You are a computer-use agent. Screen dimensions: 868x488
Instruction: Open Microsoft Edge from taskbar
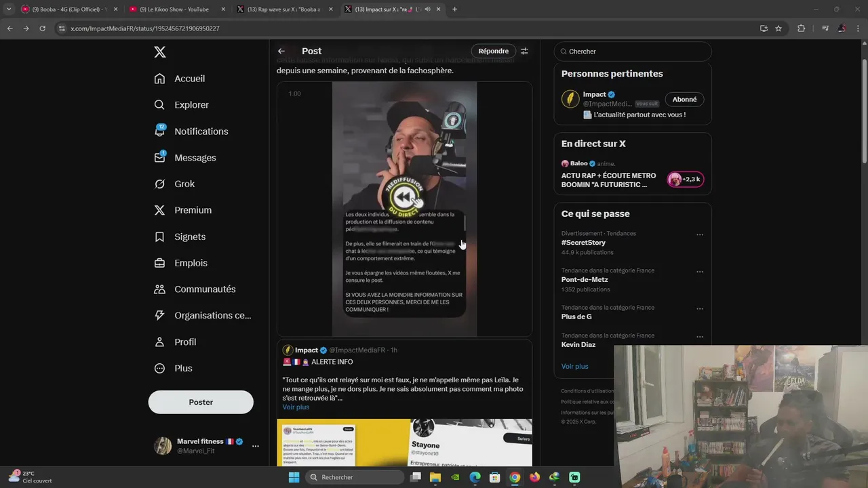click(x=475, y=477)
